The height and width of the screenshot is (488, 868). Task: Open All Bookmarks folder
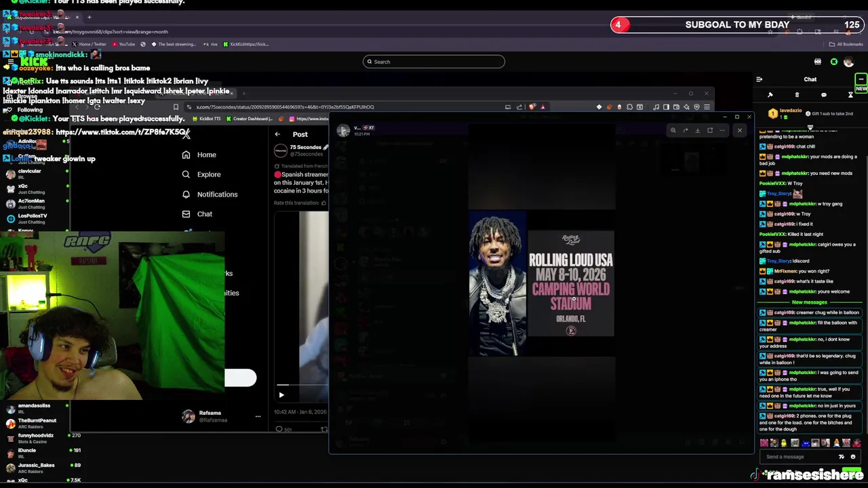846,44
